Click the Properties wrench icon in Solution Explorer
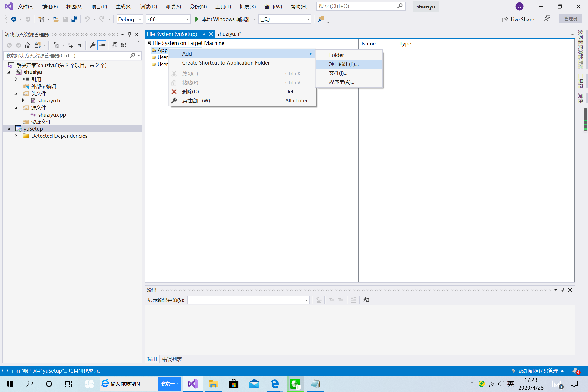 click(x=92, y=45)
